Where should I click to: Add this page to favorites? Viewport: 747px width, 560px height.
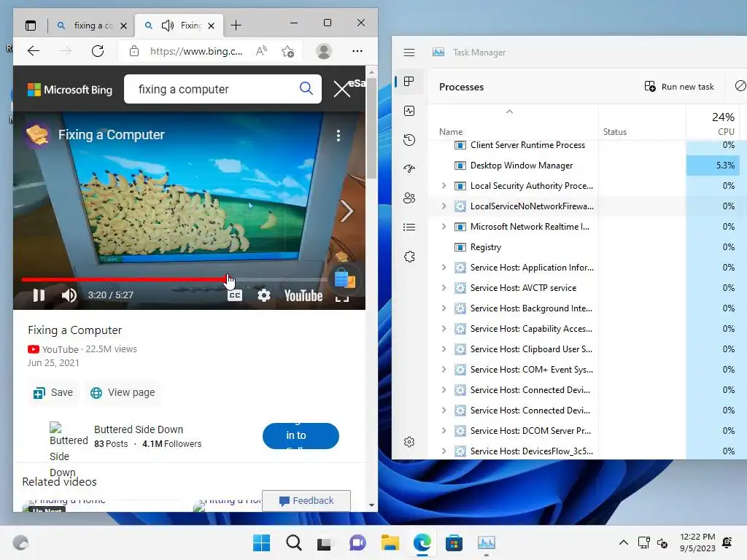[x=287, y=51]
